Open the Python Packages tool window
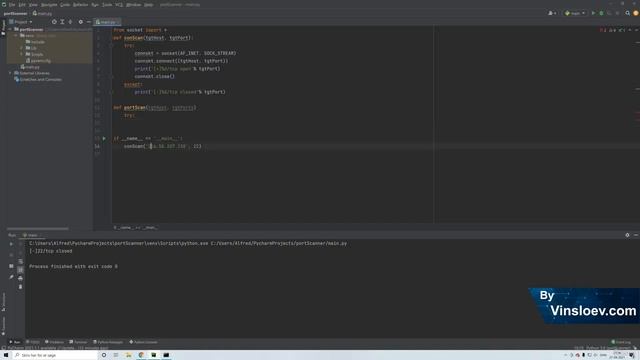The height and width of the screenshot is (360, 640). click(x=108, y=342)
